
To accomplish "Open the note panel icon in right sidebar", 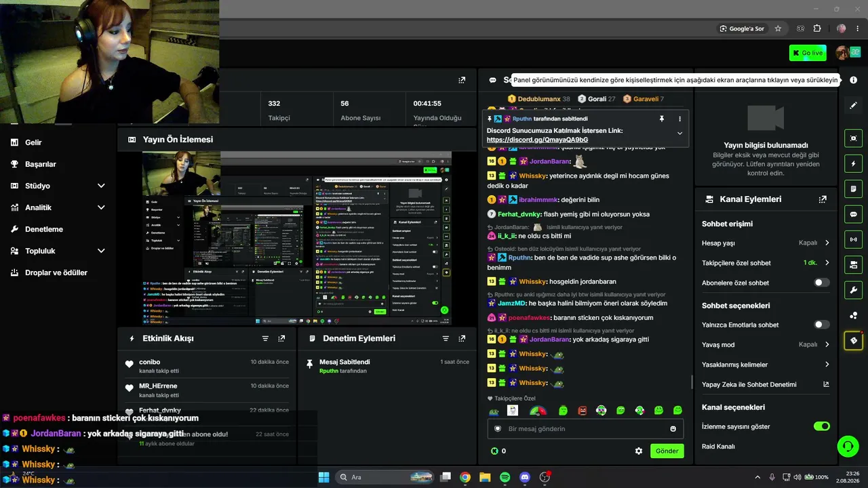I will click(x=853, y=188).
